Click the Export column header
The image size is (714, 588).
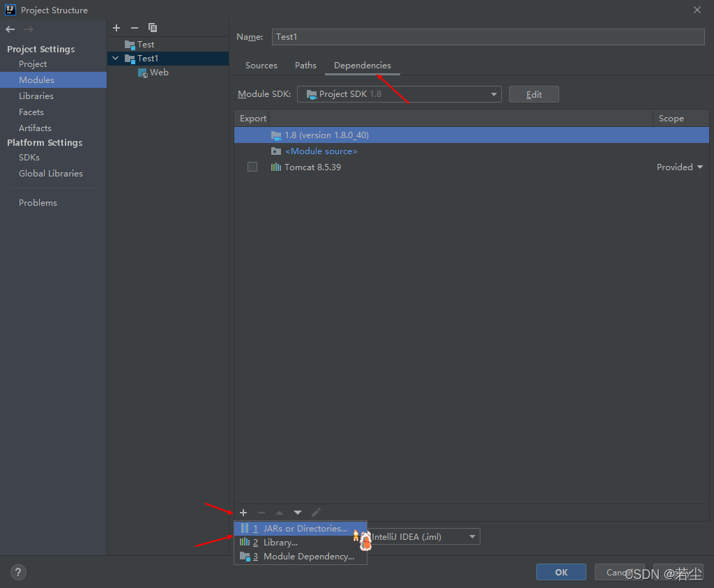point(252,119)
